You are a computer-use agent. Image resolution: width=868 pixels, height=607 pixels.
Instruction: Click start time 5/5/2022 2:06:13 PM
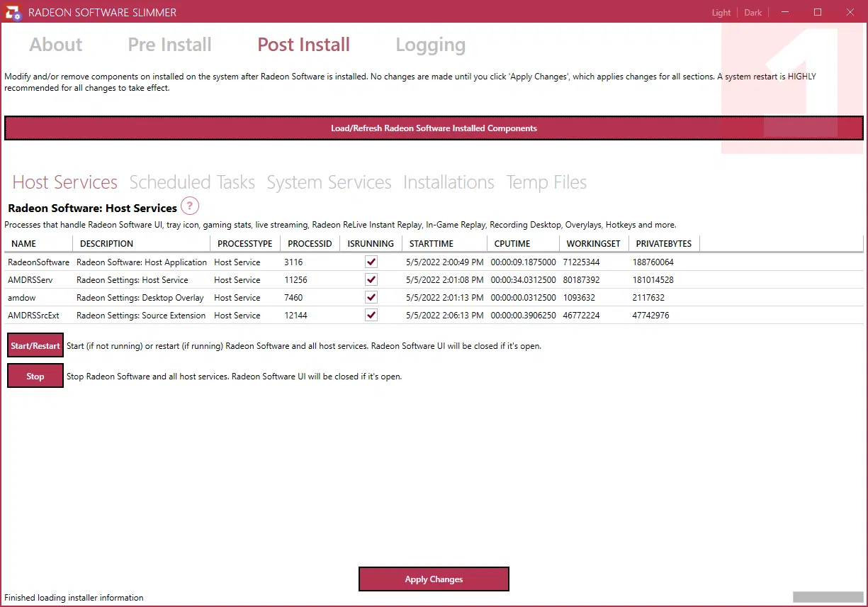445,316
